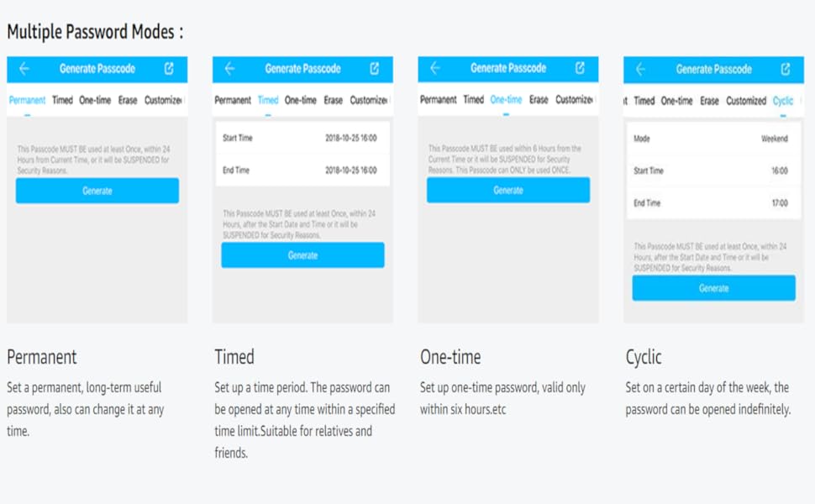815x504 pixels.
Task: Tap share icon on Cyclic passcode screen
Action: 786,69
